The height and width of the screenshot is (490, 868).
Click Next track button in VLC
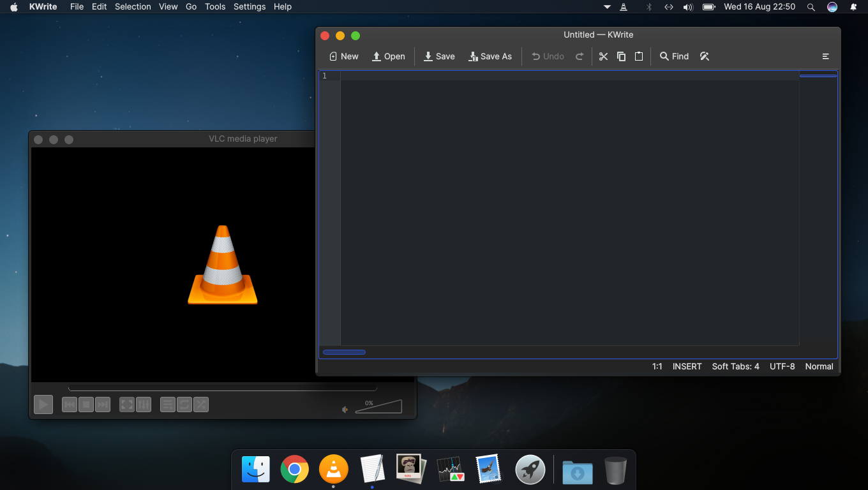[103, 405]
